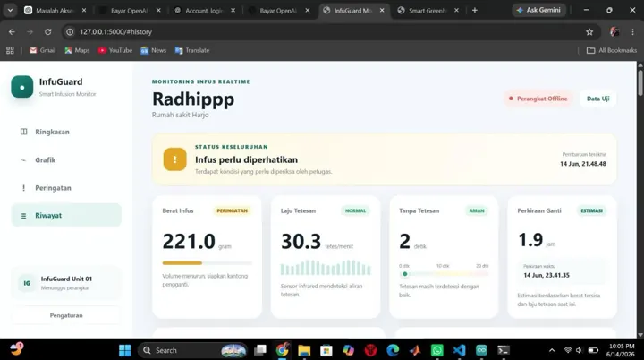Switch to the Smart Greenhouse tab
Screen dimensions: 644x360
(428, 11)
